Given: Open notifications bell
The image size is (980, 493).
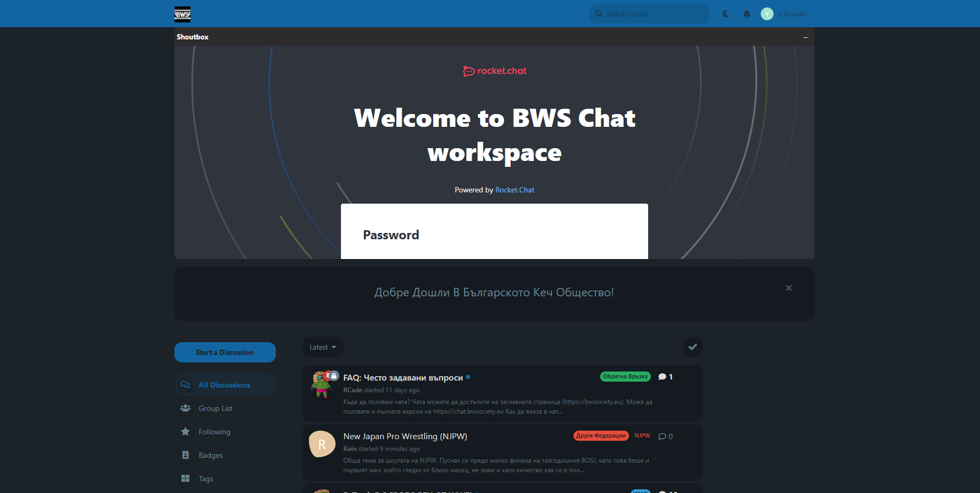Looking at the screenshot, I should [x=746, y=14].
